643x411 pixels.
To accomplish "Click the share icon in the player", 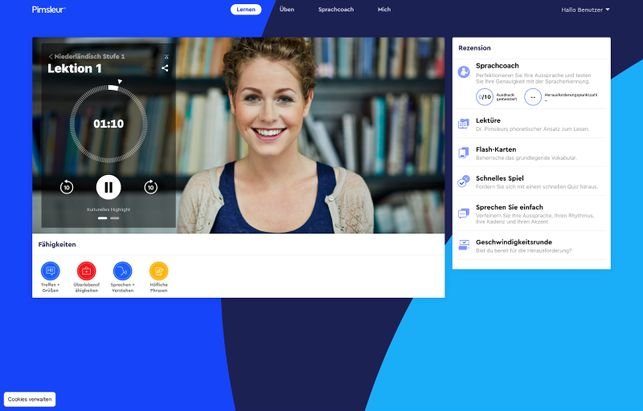I will (x=165, y=69).
